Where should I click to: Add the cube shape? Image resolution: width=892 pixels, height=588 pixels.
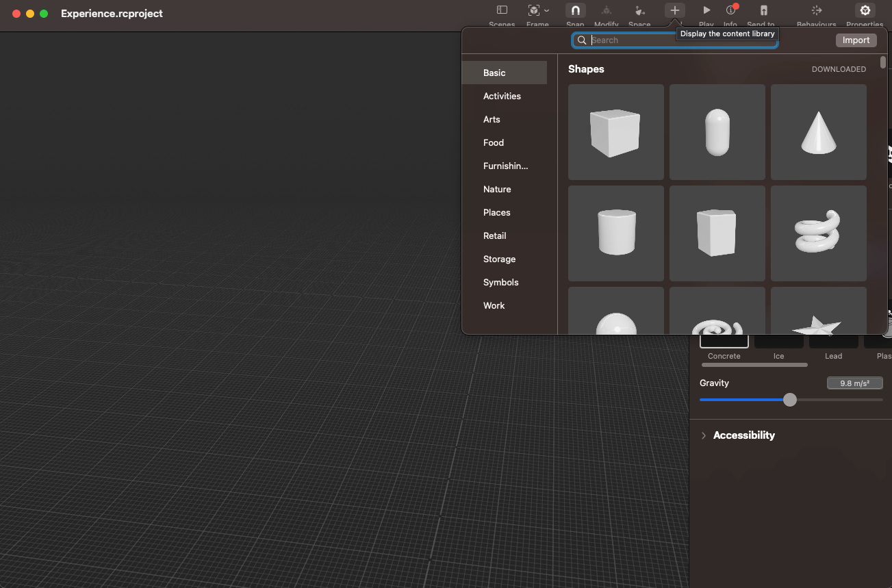pos(616,132)
